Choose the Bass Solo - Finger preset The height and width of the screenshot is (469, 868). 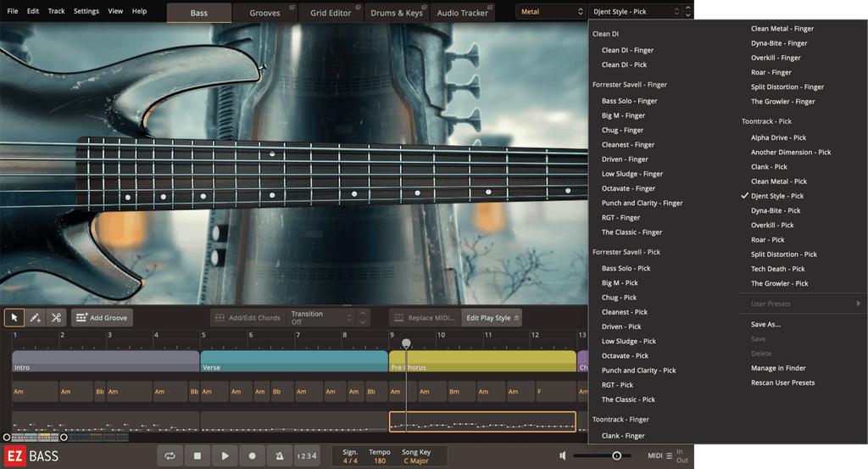click(630, 101)
